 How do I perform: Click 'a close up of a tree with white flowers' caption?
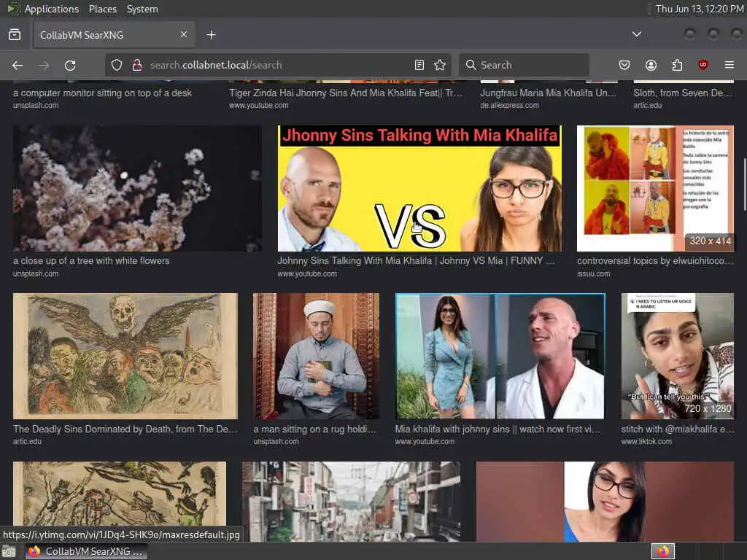(x=91, y=261)
